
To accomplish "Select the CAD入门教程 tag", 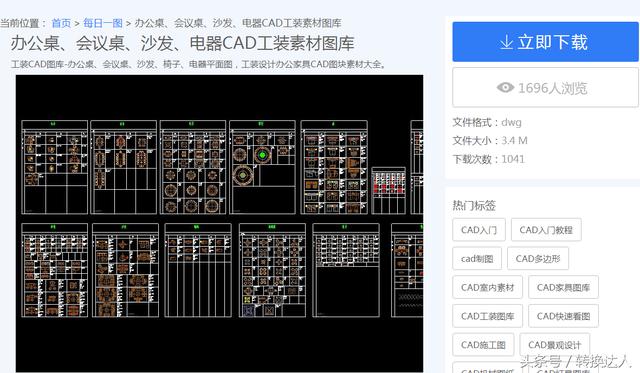I will (x=546, y=230).
